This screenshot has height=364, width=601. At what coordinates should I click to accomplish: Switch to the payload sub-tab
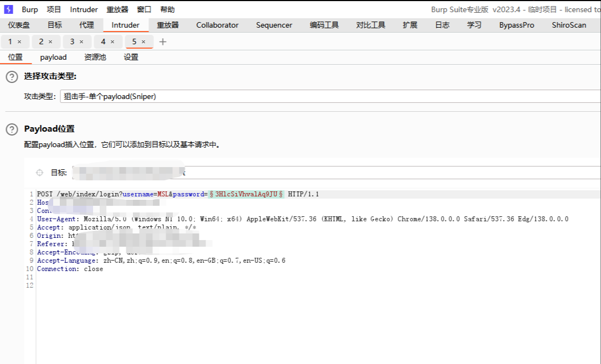[x=53, y=58]
